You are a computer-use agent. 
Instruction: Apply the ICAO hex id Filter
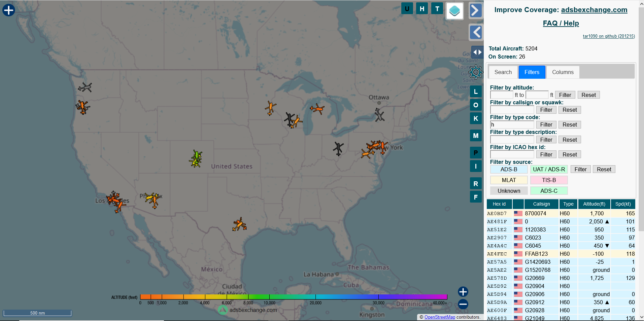pyautogui.click(x=546, y=154)
